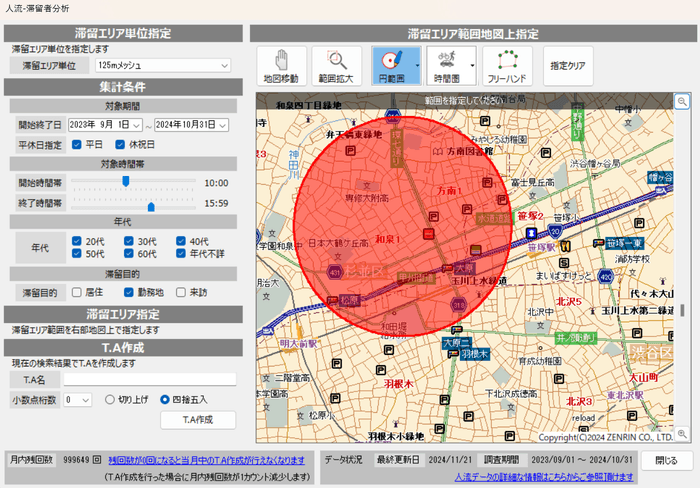Click the T.A名 text input field
700x488 pixels.
click(149, 379)
